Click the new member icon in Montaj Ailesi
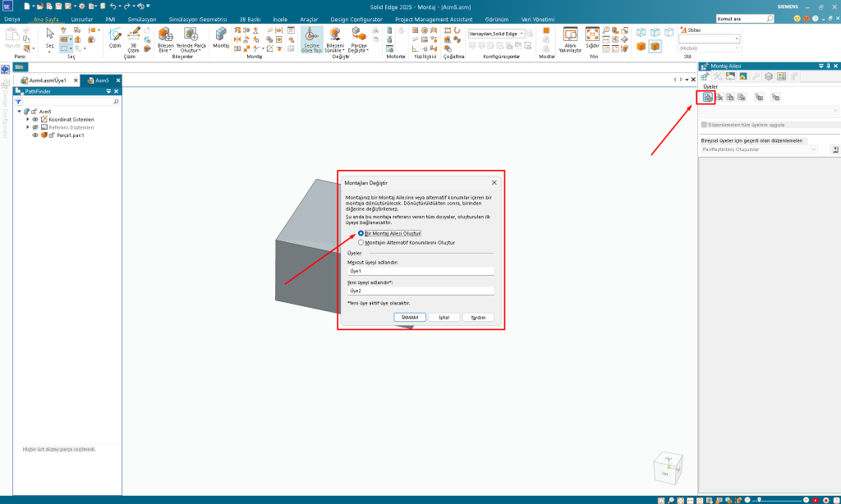 click(x=706, y=97)
